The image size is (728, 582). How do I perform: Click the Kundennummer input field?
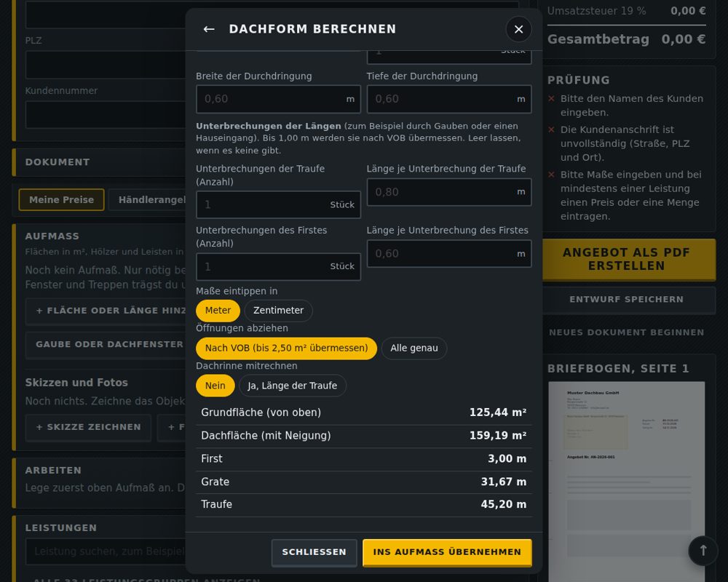pyautogui.click(x=106, y=115)
